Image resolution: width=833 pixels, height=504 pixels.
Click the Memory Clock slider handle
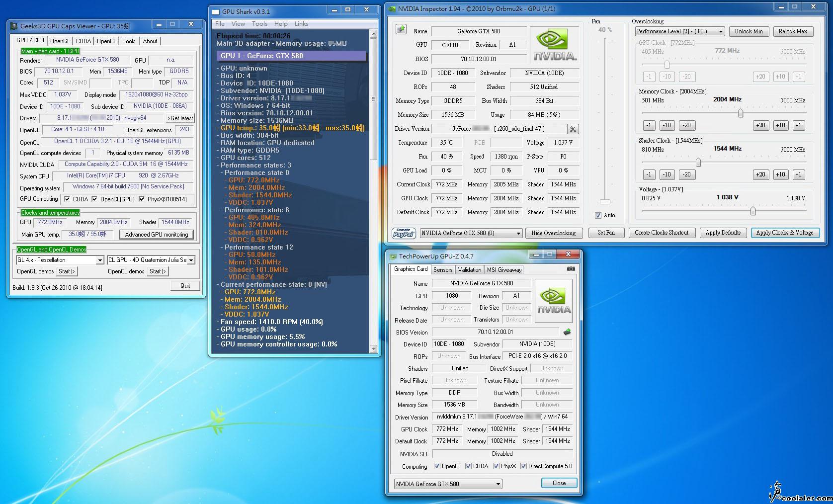click(740, 113)
